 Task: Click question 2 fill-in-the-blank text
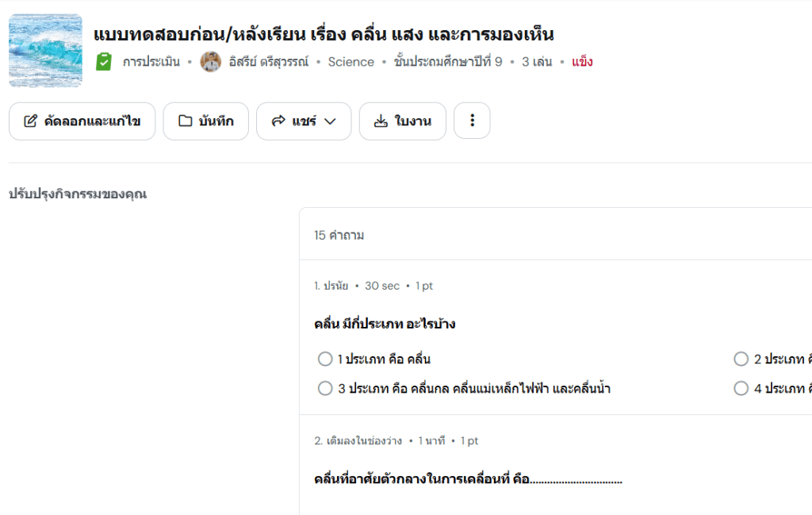pos(468,479)
